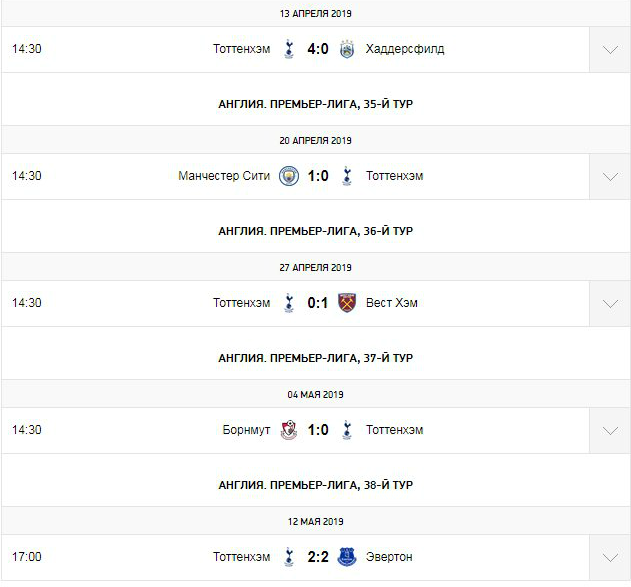Click the Хаддерсфилд team name
The height and width of the screenshot is (587, 631).
tap(405, 49)
